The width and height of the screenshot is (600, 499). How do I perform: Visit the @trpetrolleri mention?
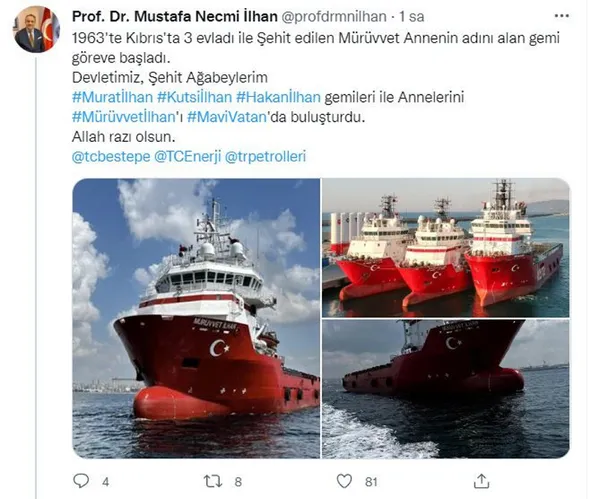(265, 157)
